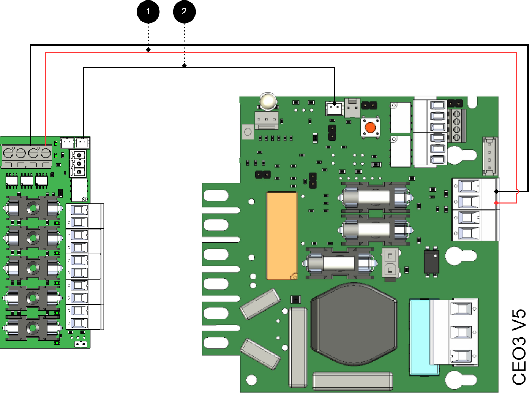Select the number 2 label
Screen dimensions: 532x393
(x=184, y=11)
